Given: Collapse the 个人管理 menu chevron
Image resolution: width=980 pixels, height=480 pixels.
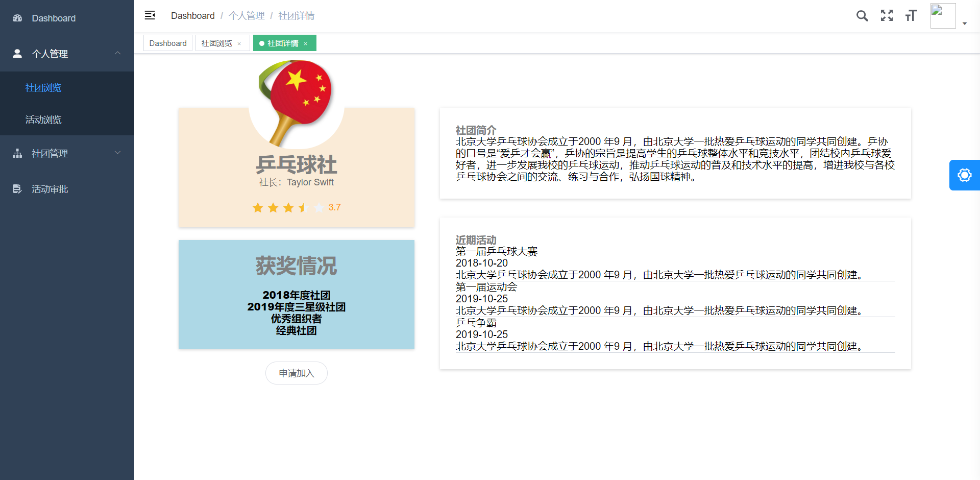Looking at the screenshot, I should (118, 53).
